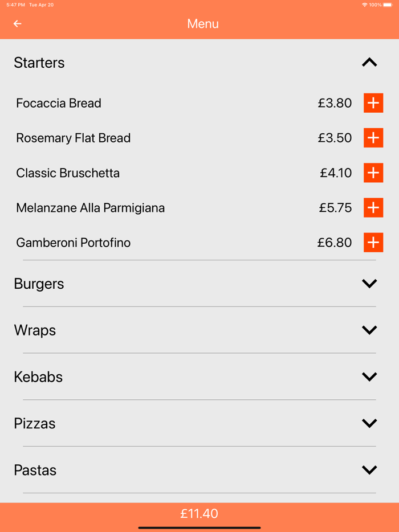
Task: Reveal the Pastas section
Action: pos(369,470)
